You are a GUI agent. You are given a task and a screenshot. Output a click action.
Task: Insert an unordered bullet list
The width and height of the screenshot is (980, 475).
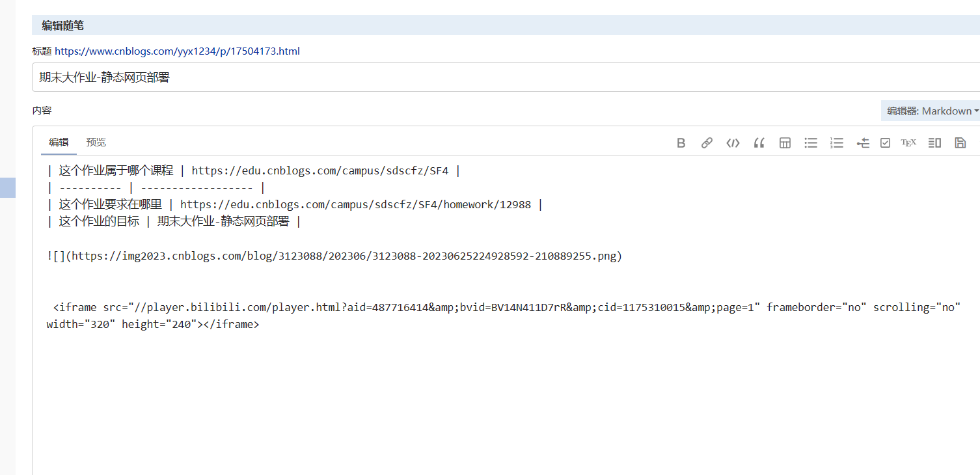tap(811, 143)
